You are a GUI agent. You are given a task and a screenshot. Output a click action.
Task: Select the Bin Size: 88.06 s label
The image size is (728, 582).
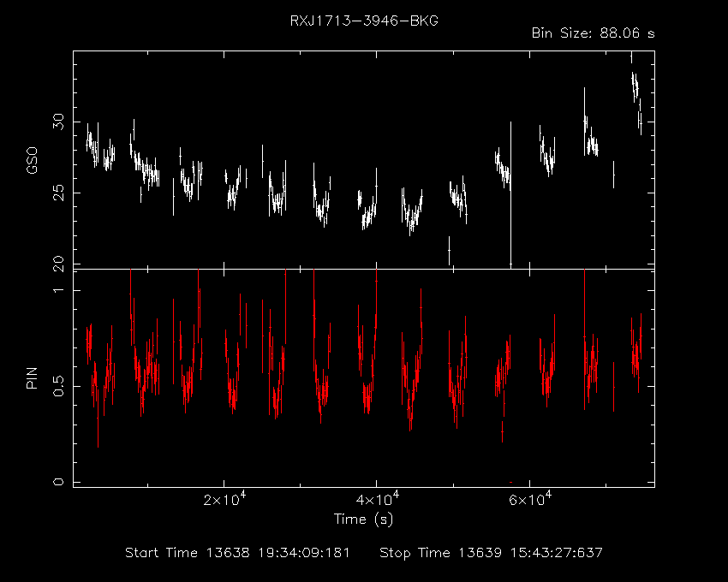click(593, 33)
